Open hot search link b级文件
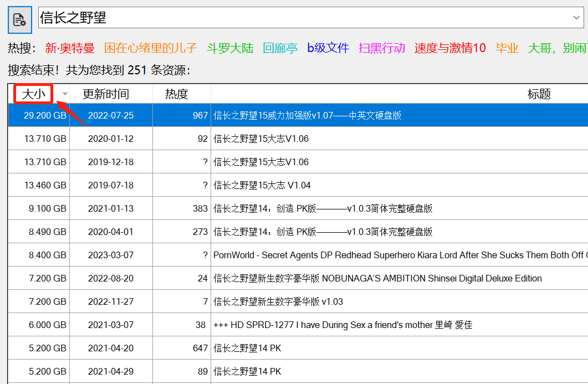The image size is (588, 384). tap(328, 48)
